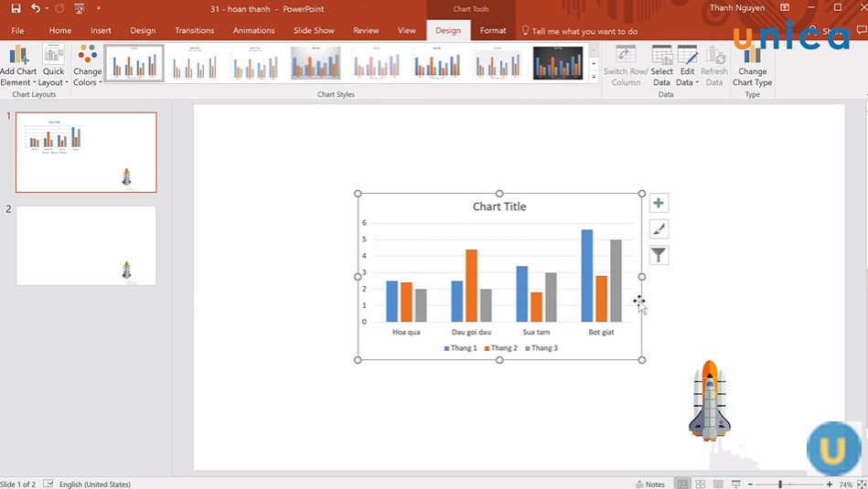868x489 pixels.
Task: Open the Review tab
Action: tap(366, 31)
